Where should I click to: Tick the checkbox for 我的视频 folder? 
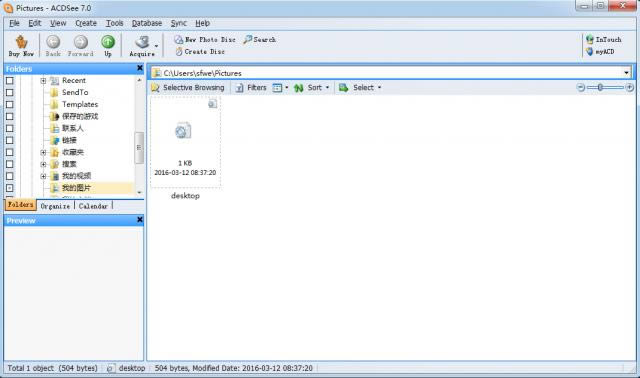coord(9,176)
